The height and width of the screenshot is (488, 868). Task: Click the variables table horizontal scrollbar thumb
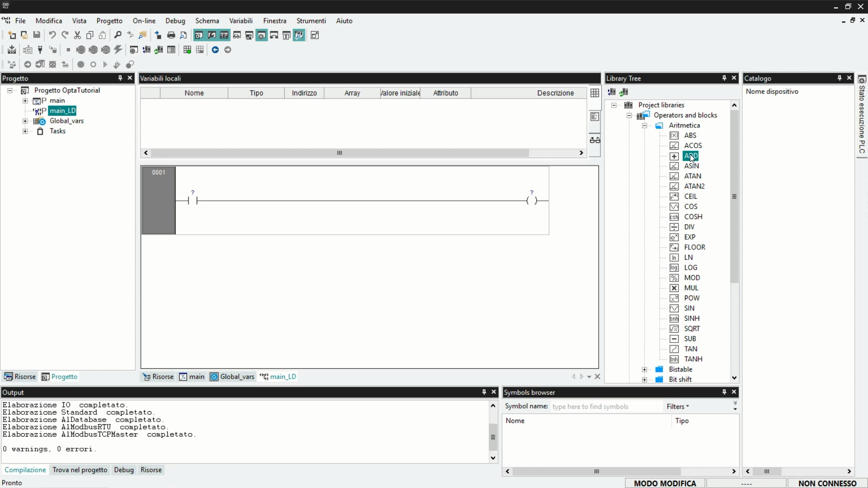tap(339, 153)
